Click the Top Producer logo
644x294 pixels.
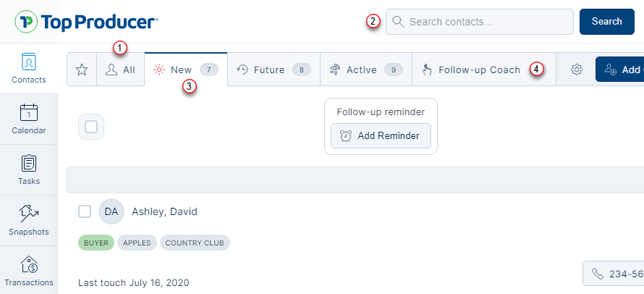(86, 22)
